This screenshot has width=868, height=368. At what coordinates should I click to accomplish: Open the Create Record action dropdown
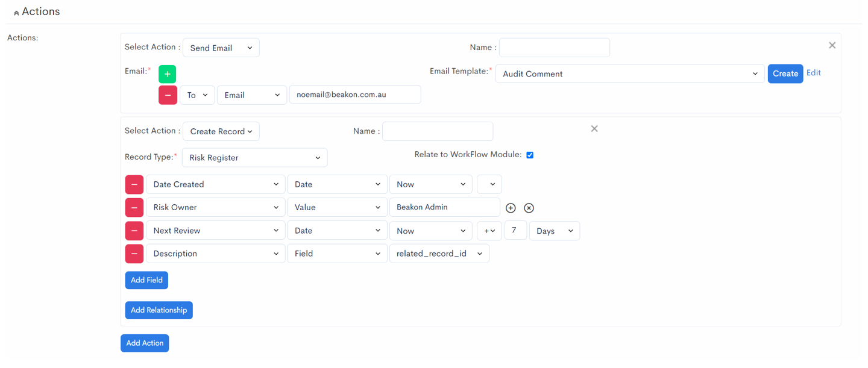(x=221, y=131)
